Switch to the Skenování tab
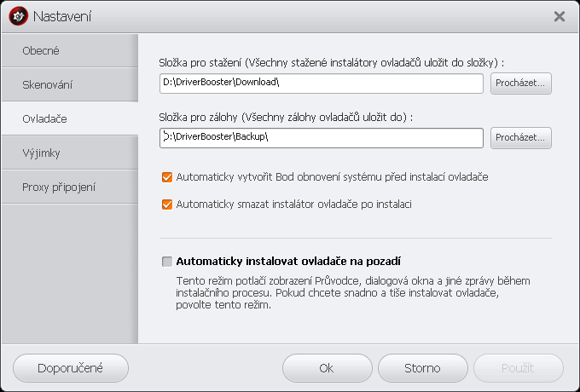Viewport: 580px width, 392px height. point(68,84)
